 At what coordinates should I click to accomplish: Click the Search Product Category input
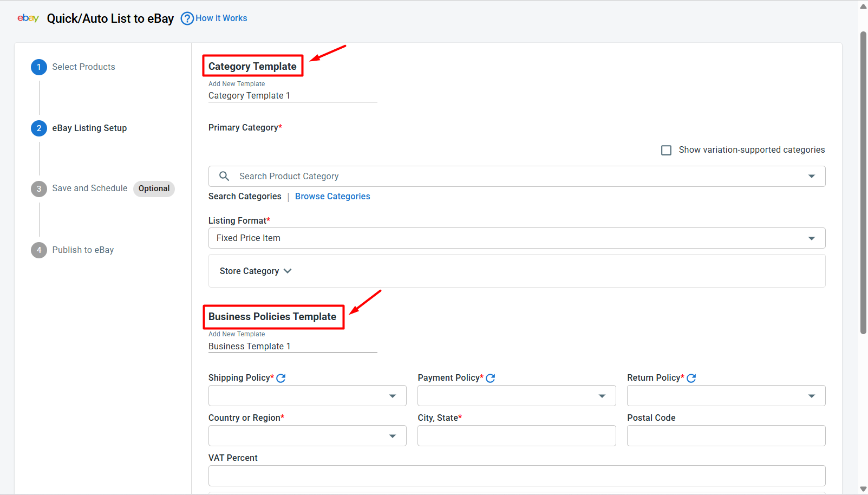[x=517, y=177]
